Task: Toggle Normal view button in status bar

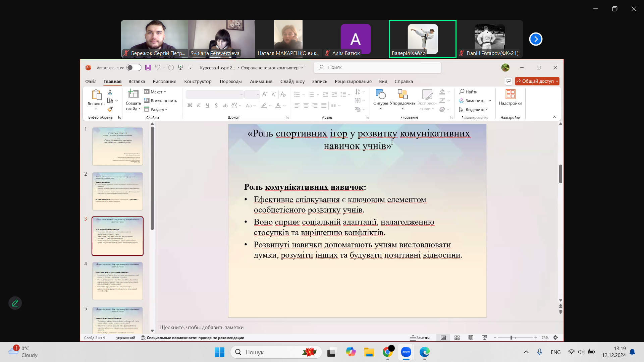Action: [443, 338]
